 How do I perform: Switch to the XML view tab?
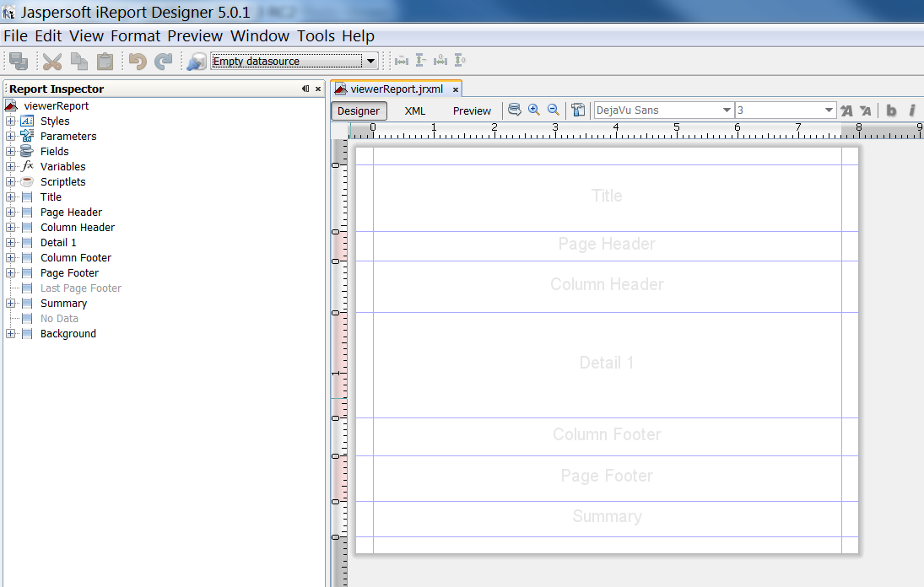pyautogui.click(x=414, y=110)
